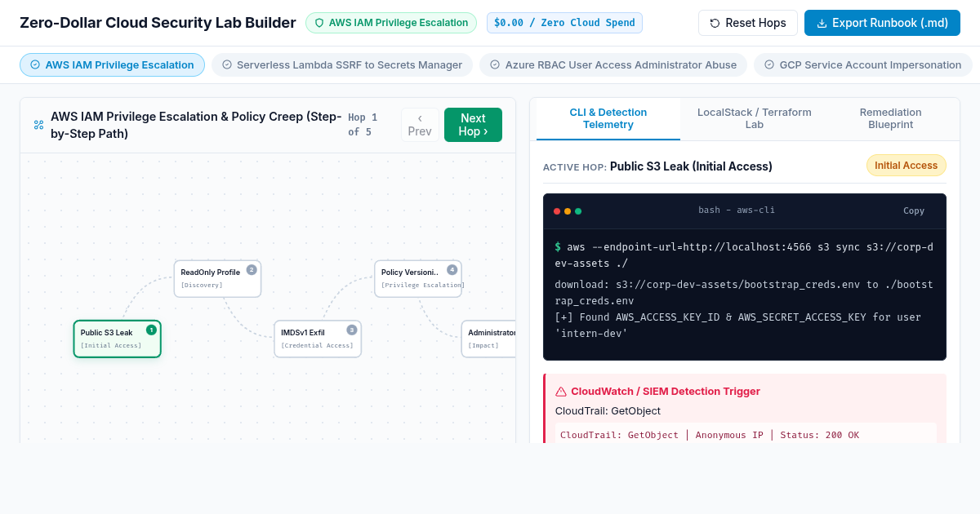Screen dimensions: 980x514
Task: Click the CloudTrail: GetObject label
Action: pos(608,411)
